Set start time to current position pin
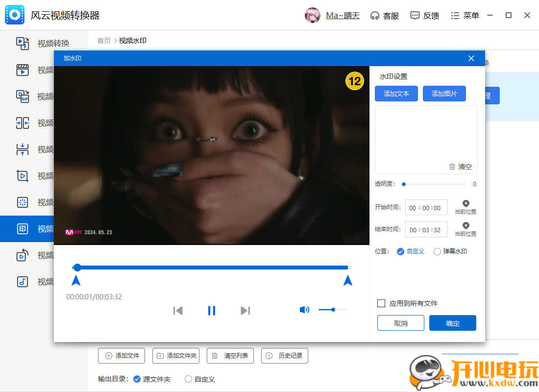The height and width of the screenshot is (392, 539). [x=466, y=207]
